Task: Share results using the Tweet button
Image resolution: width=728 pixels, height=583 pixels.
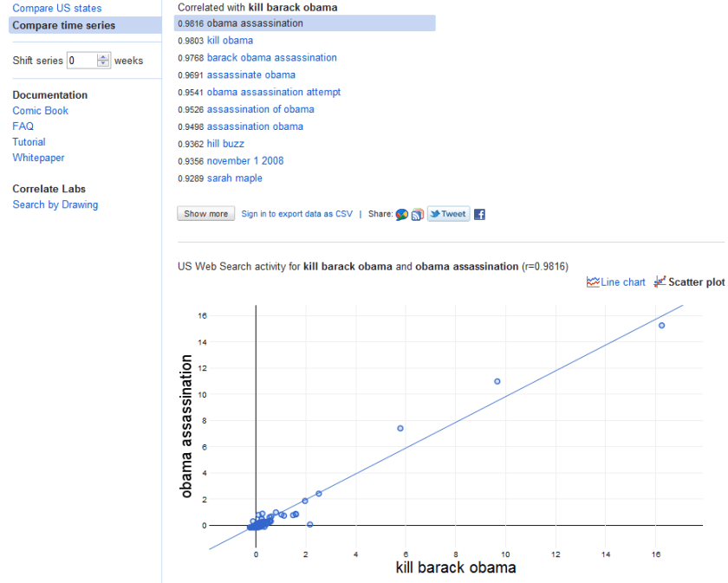Action: (448, 214)
